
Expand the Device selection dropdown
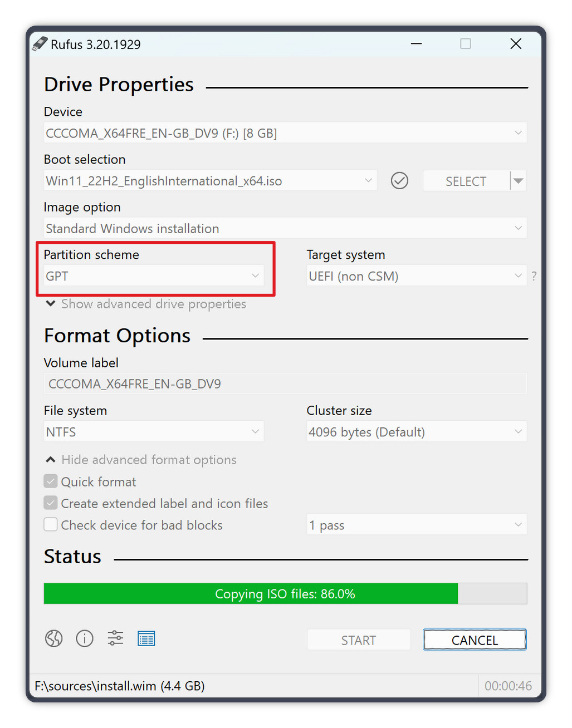285,133
